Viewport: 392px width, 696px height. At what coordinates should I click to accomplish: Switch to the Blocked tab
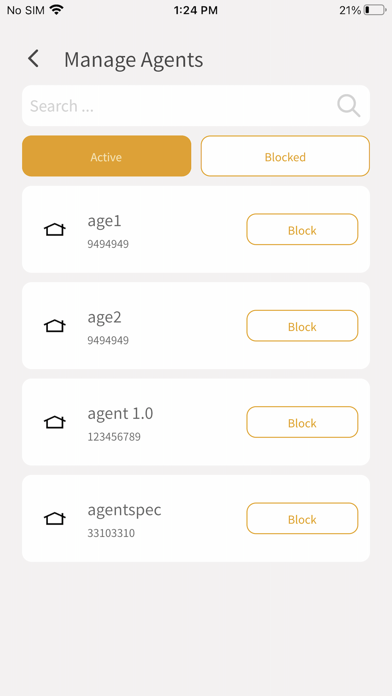pyautogui.click(x=285, y=156)
